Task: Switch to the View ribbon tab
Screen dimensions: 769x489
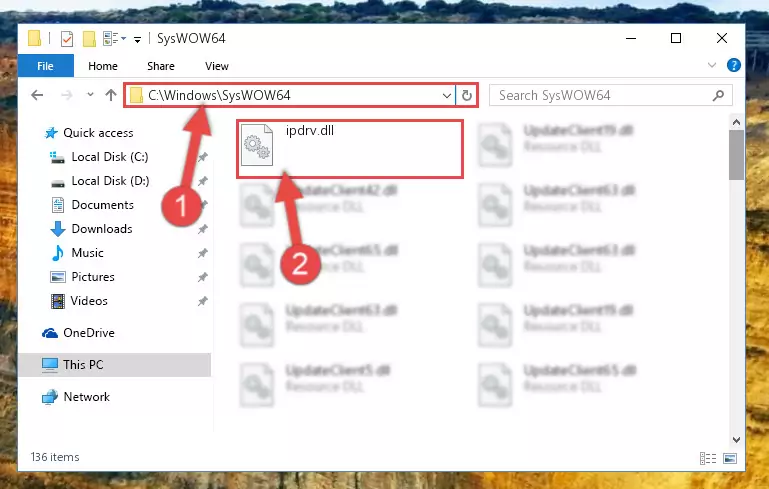Action: click(x=217, y=66)
